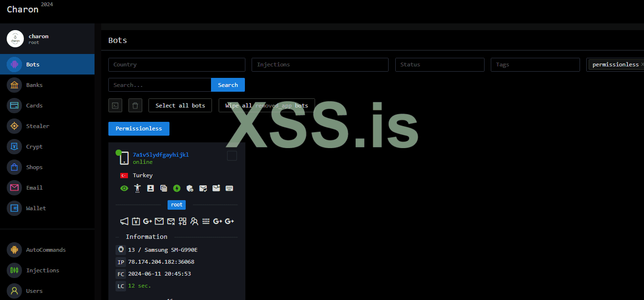Tick the checkbox on the Turkey bot card
The width and height of the screenshot is (644, 300).
coord(232,156)
